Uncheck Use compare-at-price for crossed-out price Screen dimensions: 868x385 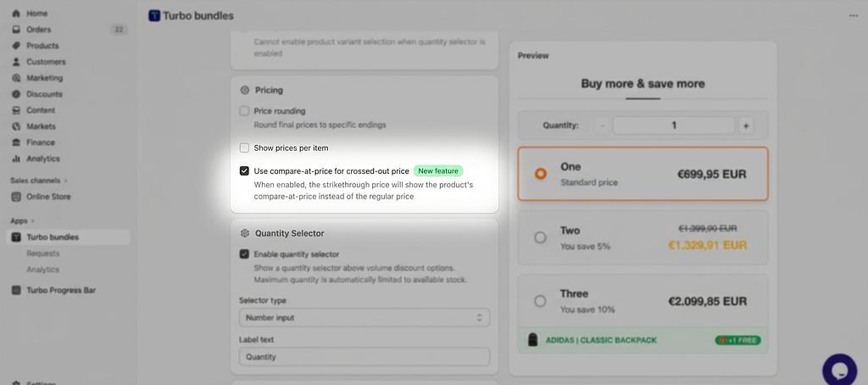(x=244, y=170)
